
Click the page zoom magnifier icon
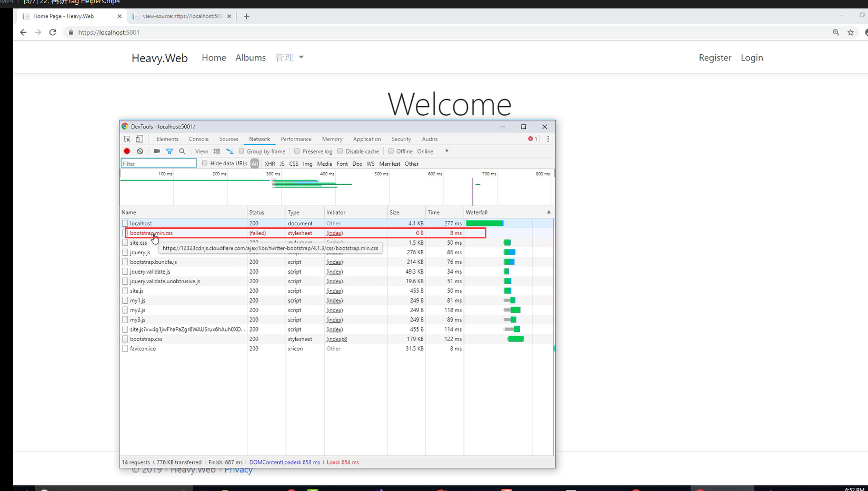(836, 32)
